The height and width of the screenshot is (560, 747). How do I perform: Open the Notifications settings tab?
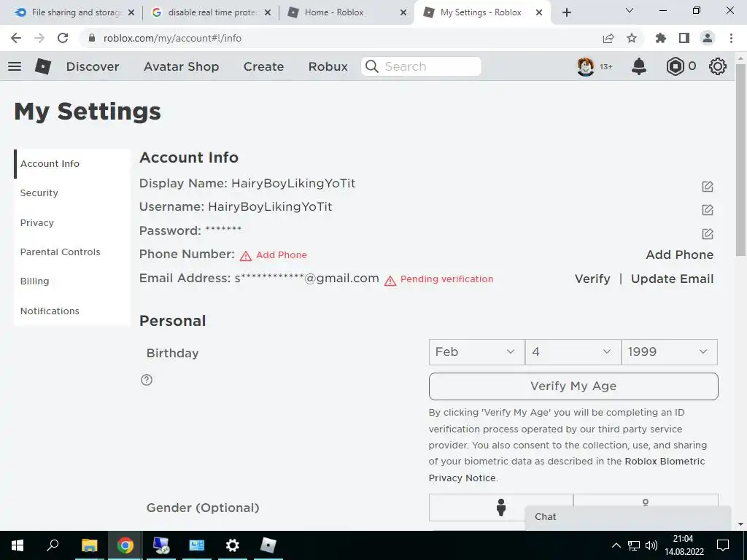coord(72,311)
